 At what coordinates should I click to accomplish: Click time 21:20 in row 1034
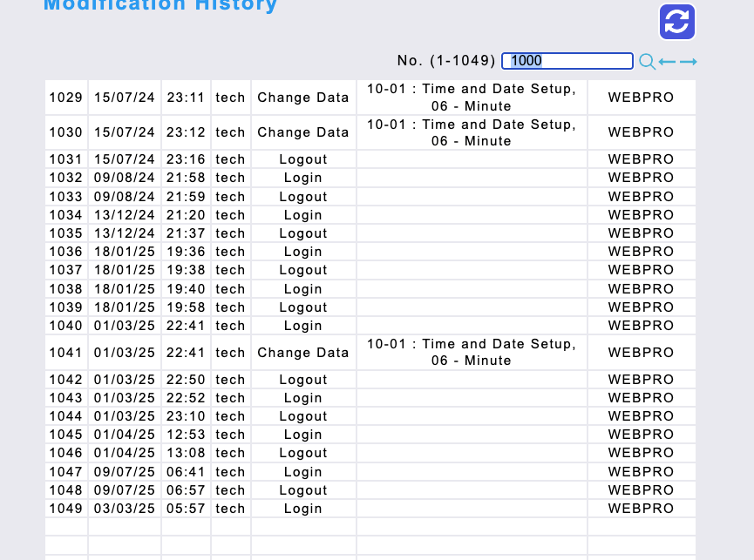(186, 215)
